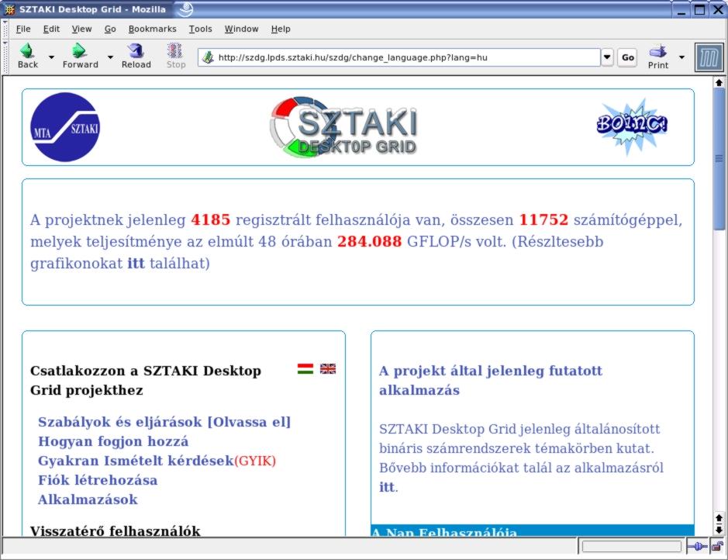Click the online/offline status bar icon
This screenshot has width=728, height=560.
(697, 547)
